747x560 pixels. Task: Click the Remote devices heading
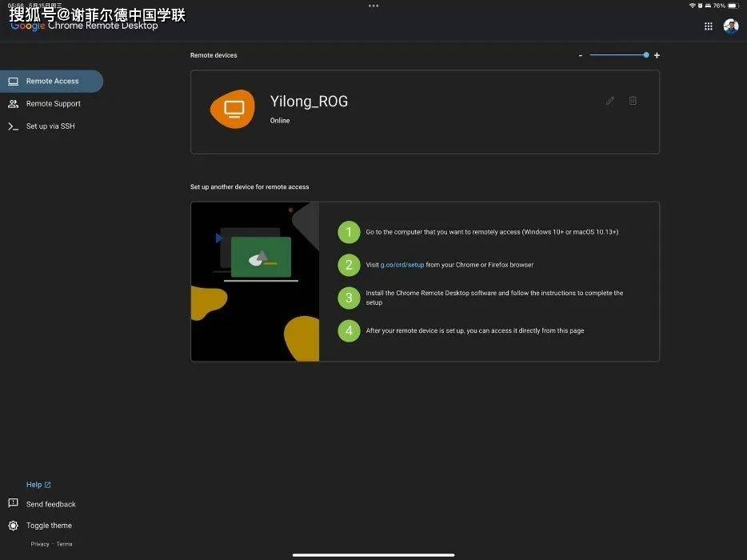click(x=214, y=55)
